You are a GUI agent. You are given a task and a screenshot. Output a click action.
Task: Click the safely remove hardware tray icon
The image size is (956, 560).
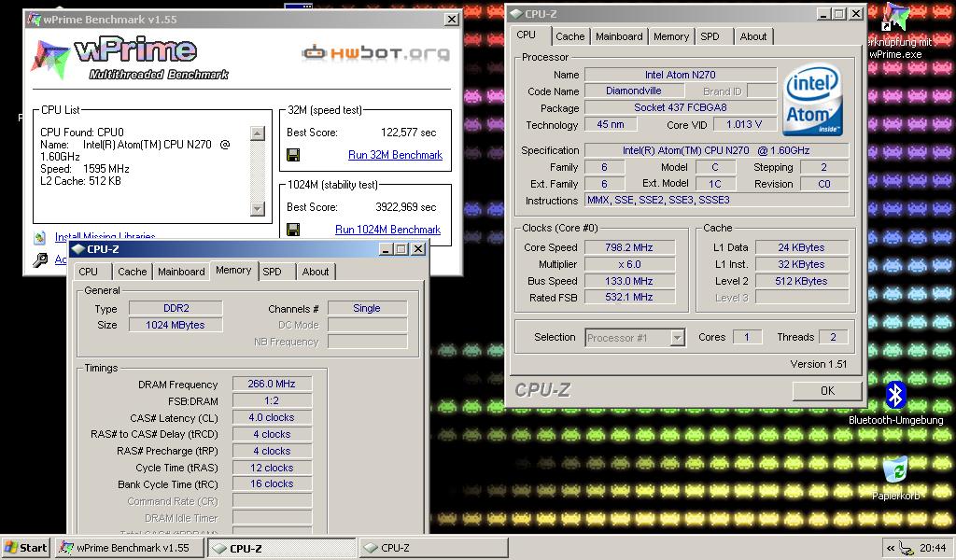pos(907,548)
